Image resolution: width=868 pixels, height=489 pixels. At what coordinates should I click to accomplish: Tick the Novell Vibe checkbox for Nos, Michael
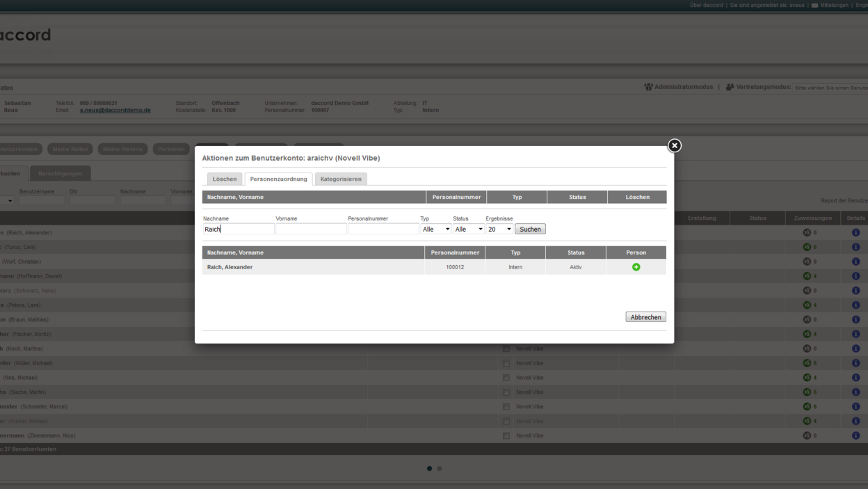coord(506,378)
